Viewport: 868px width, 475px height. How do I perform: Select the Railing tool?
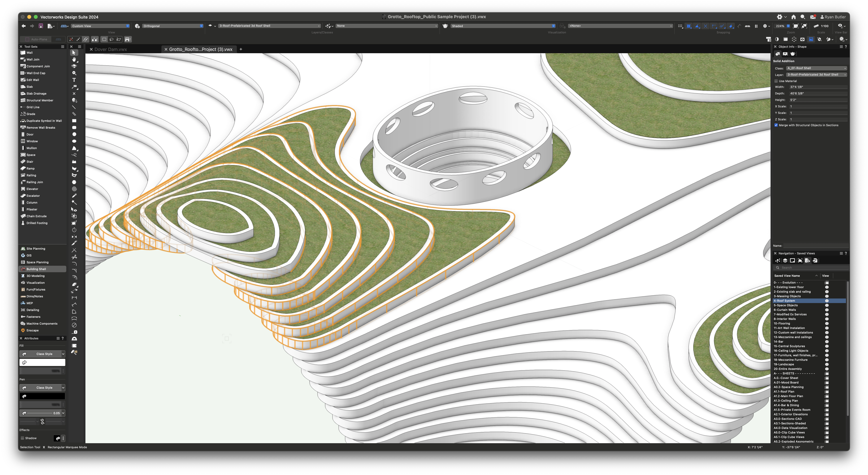click(31, 175)
